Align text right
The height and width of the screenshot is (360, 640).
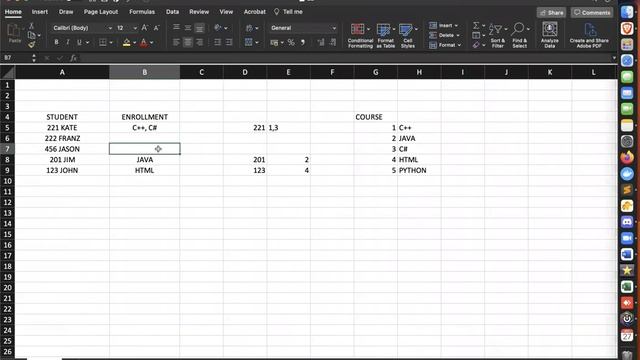199,42
